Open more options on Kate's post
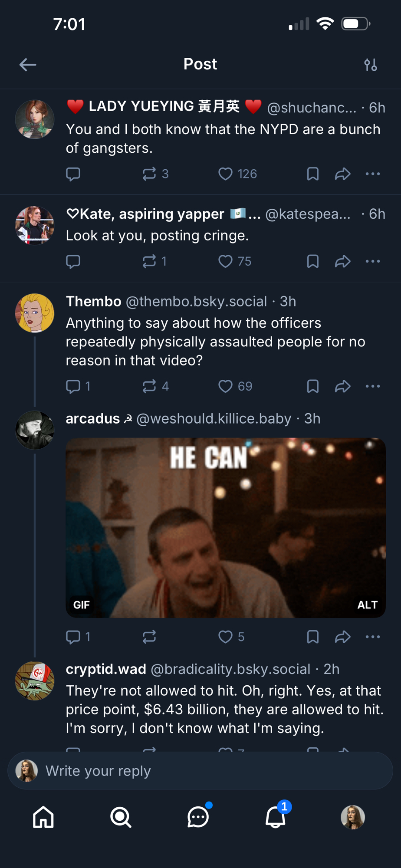 point(372,261)
